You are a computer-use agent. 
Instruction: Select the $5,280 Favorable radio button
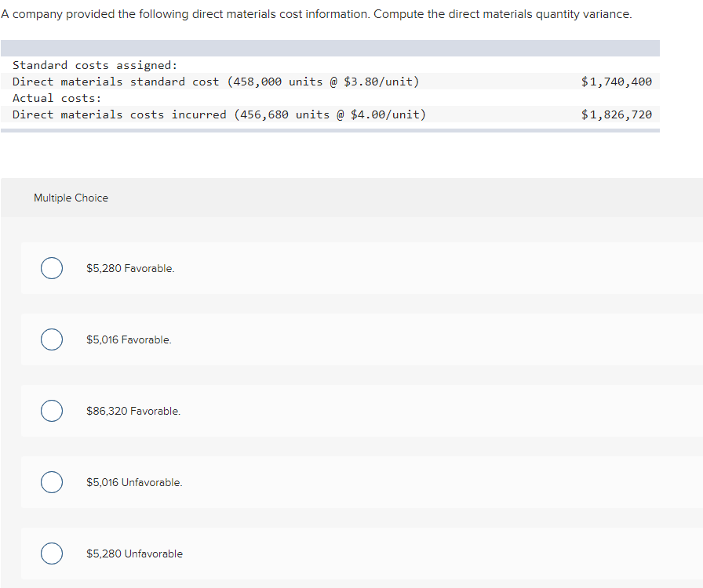tap(52, 268)
